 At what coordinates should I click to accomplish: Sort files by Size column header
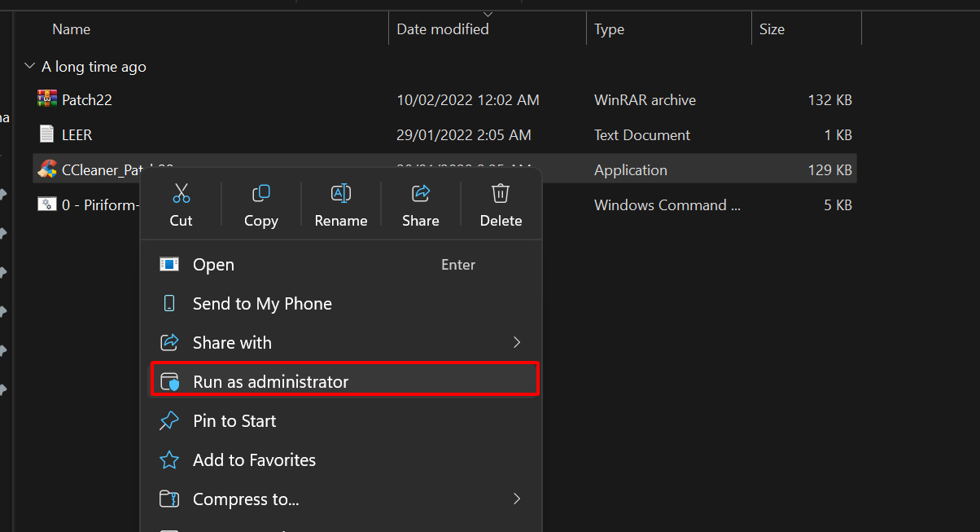pos(772,29)
